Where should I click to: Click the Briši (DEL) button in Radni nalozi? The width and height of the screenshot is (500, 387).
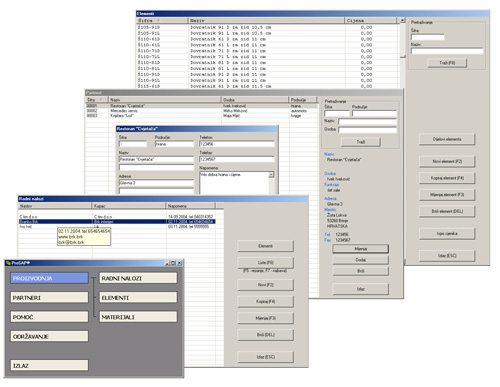pos(265,335)
